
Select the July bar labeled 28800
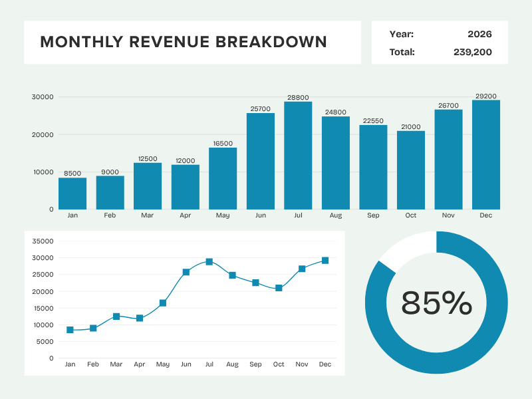pos(298,156)
